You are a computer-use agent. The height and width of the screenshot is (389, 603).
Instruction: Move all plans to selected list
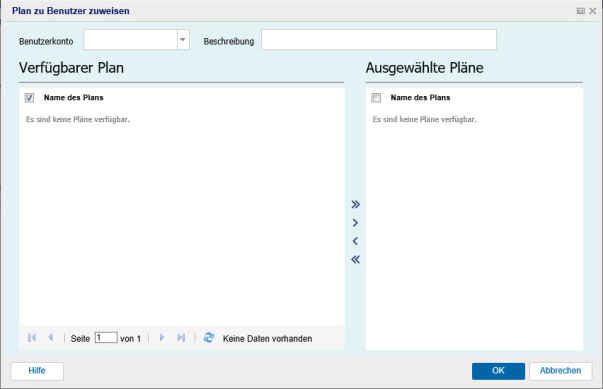(x=355, y=204)
